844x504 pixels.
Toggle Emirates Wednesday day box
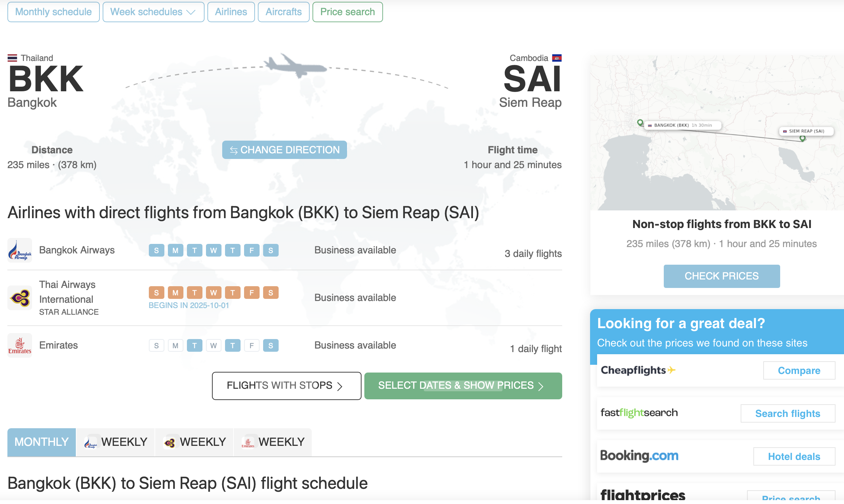point(214,345)
